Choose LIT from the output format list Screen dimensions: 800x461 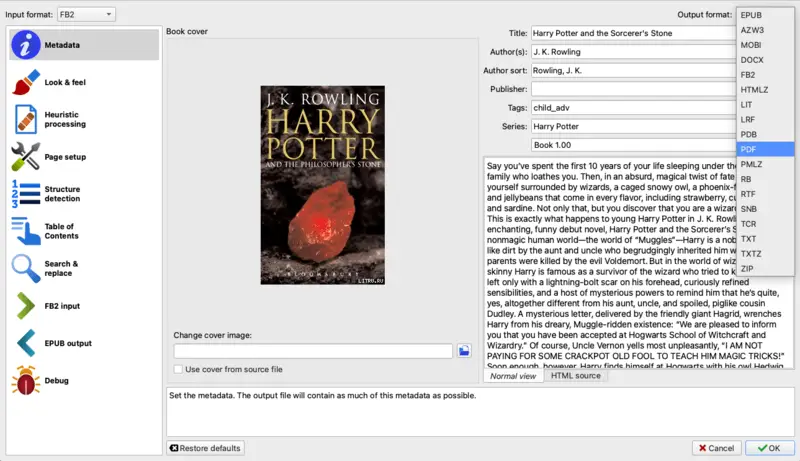[x=765, y=105]
